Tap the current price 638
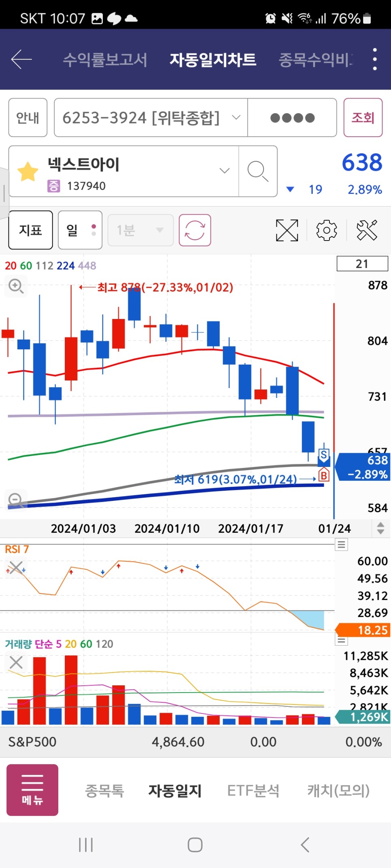The image size is (391, 868). point(362,163)
